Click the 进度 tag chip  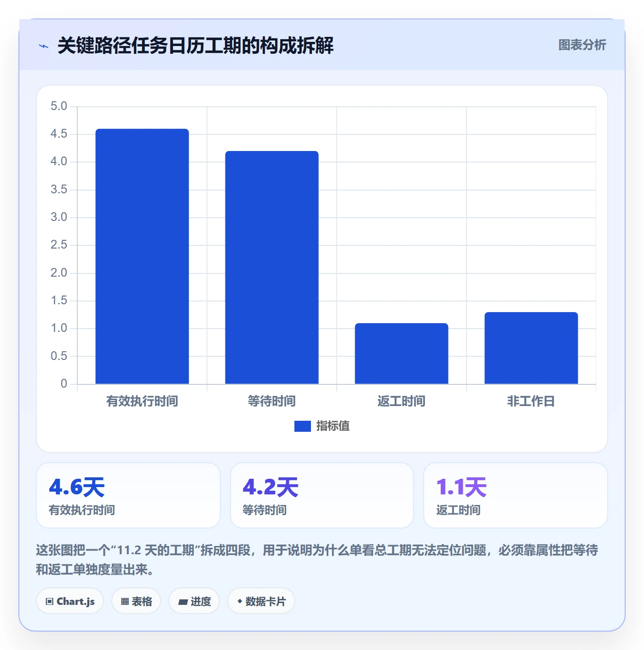pyautogui.click(x=194, y=601)
